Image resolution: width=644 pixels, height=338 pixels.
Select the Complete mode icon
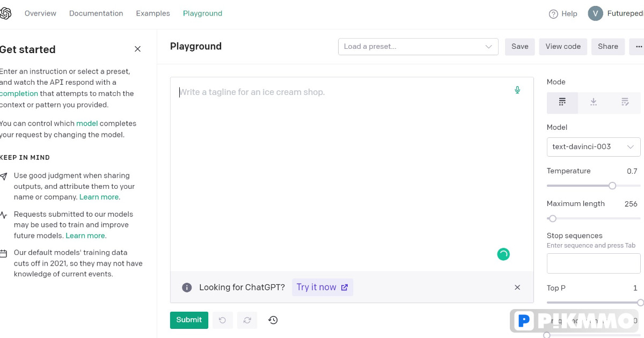point(562,102)
